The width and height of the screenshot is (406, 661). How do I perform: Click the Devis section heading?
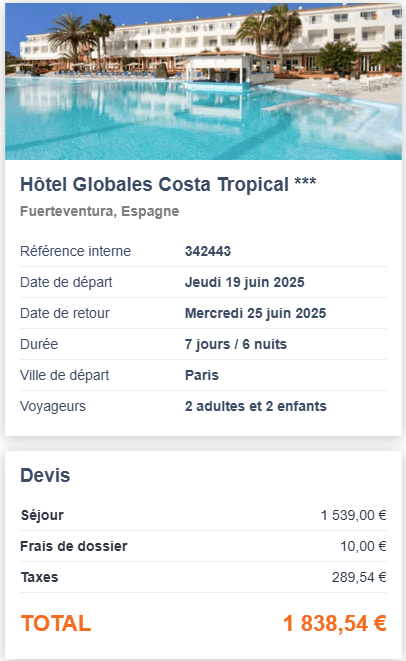45,476
